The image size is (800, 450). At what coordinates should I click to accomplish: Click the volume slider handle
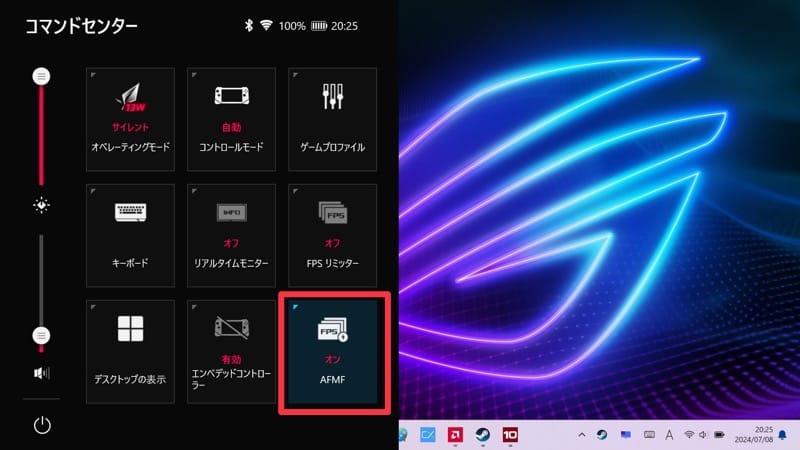click(41, 335)
